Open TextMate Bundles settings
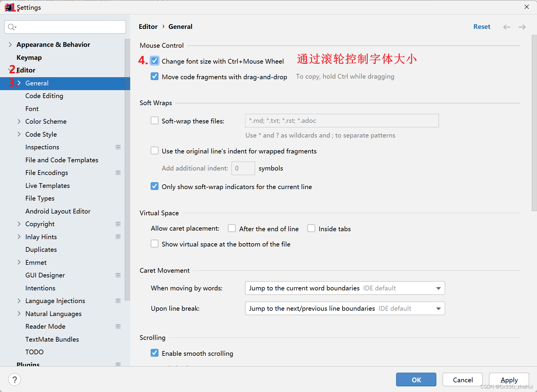 click(x=52, y=339)
